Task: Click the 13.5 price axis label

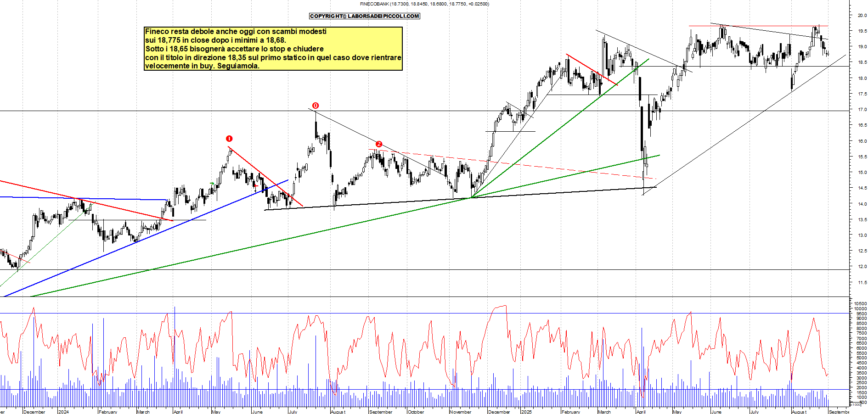Action: pyautogui.click(x=862, y=220)
